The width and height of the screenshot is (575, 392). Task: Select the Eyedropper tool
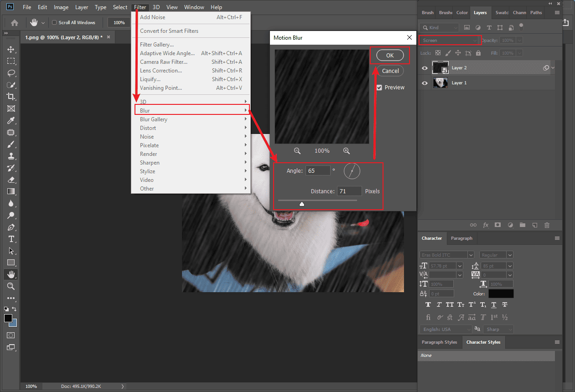tap(11, 120)
